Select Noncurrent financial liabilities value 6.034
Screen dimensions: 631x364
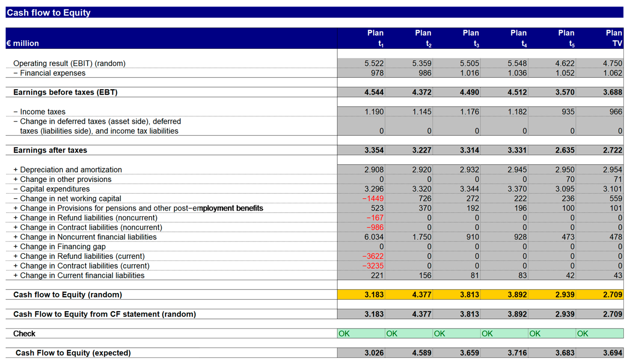(374, 237)
